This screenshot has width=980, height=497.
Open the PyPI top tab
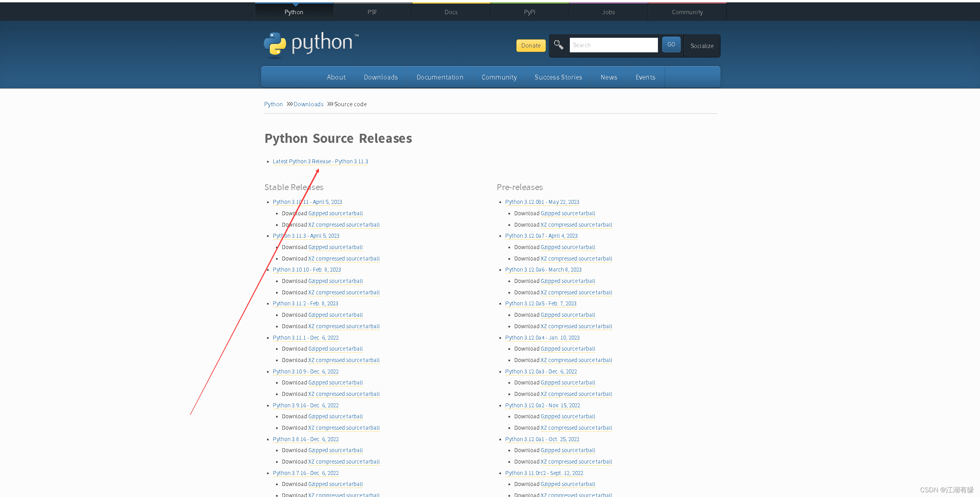530,12
